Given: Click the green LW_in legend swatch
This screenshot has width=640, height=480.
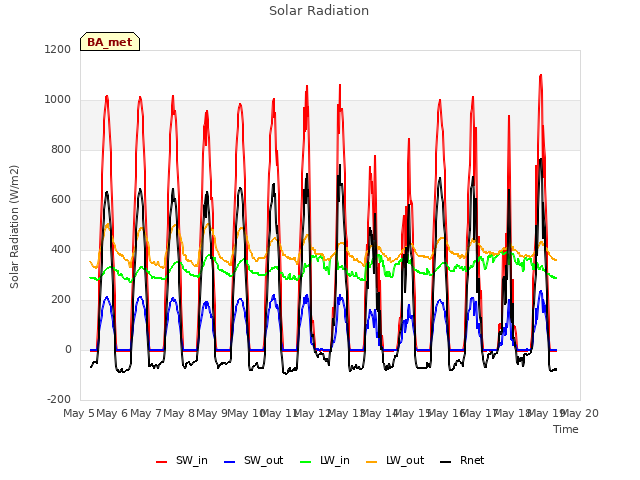Looking at the screenshot, I should [x=306, y=462].
